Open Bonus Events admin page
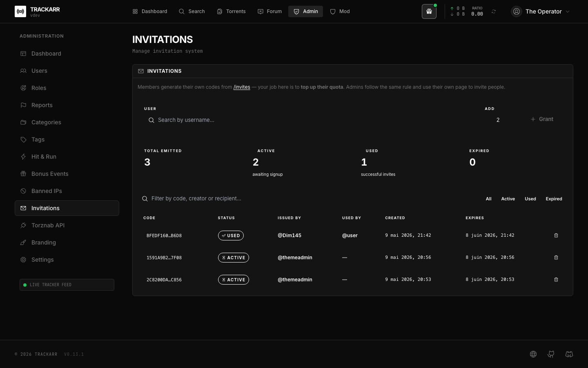 [x=67, y=174]
